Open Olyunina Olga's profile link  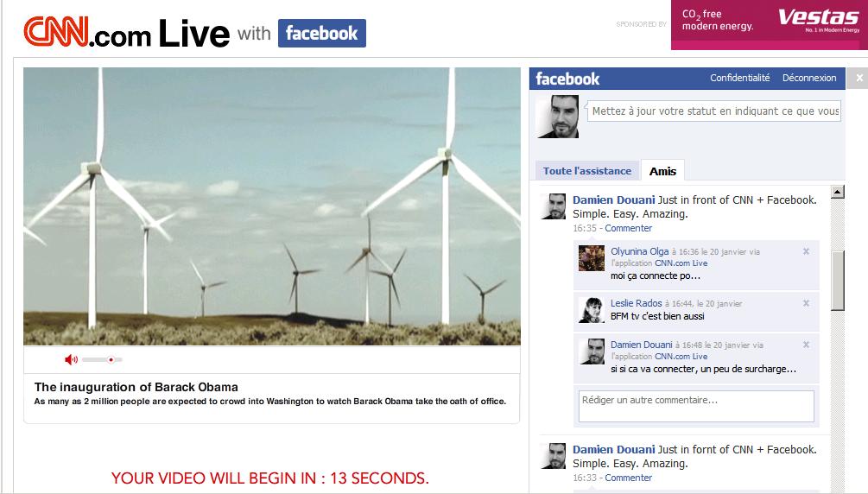point(639,251)
